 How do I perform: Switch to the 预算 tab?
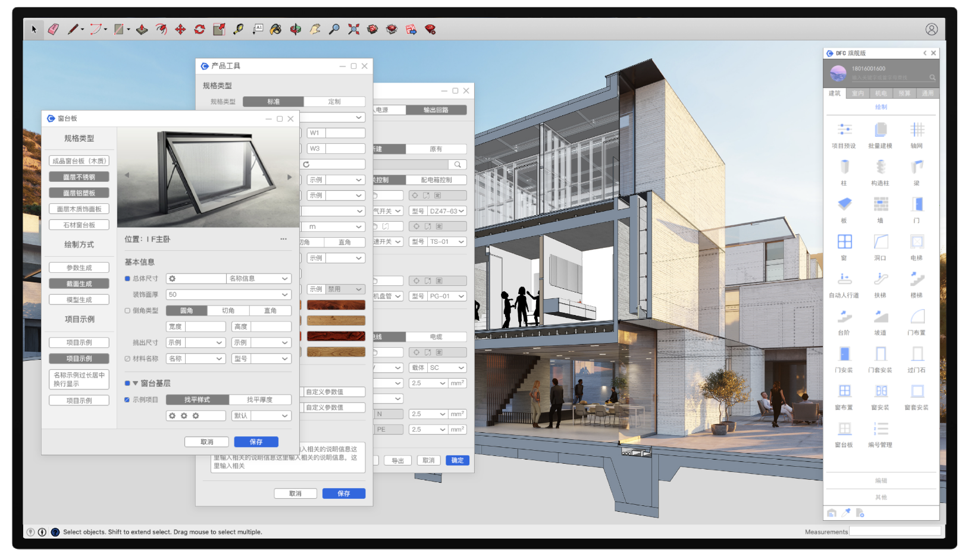[904, 93]
